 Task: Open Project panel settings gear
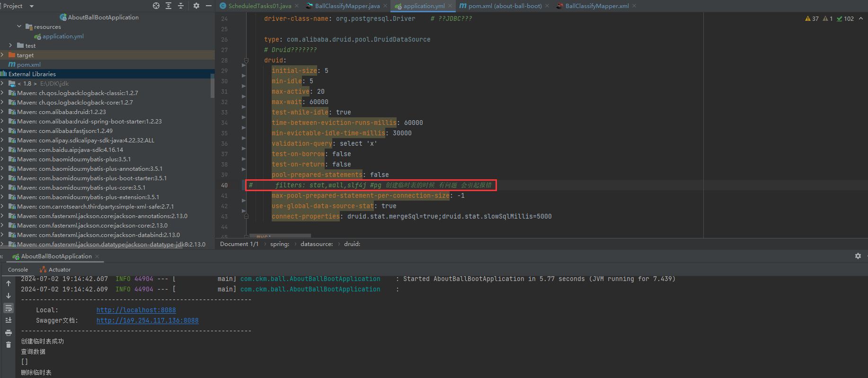pos(196,6)
